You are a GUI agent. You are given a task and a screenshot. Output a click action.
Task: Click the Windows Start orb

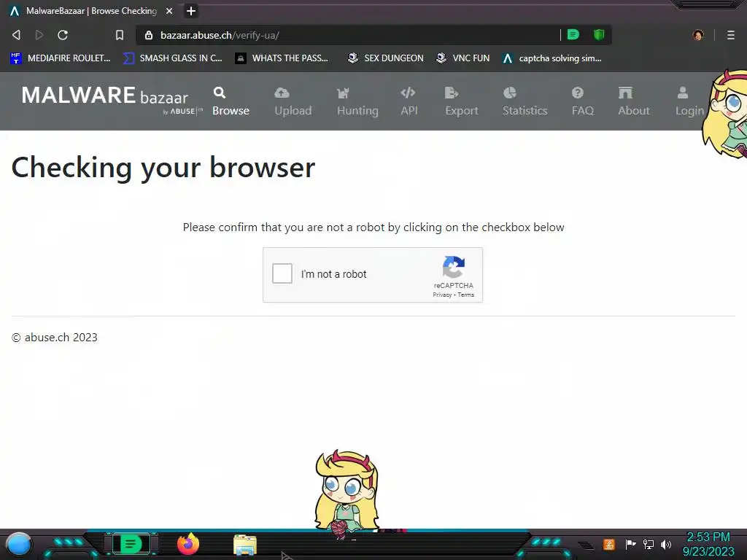click(19, 544)
